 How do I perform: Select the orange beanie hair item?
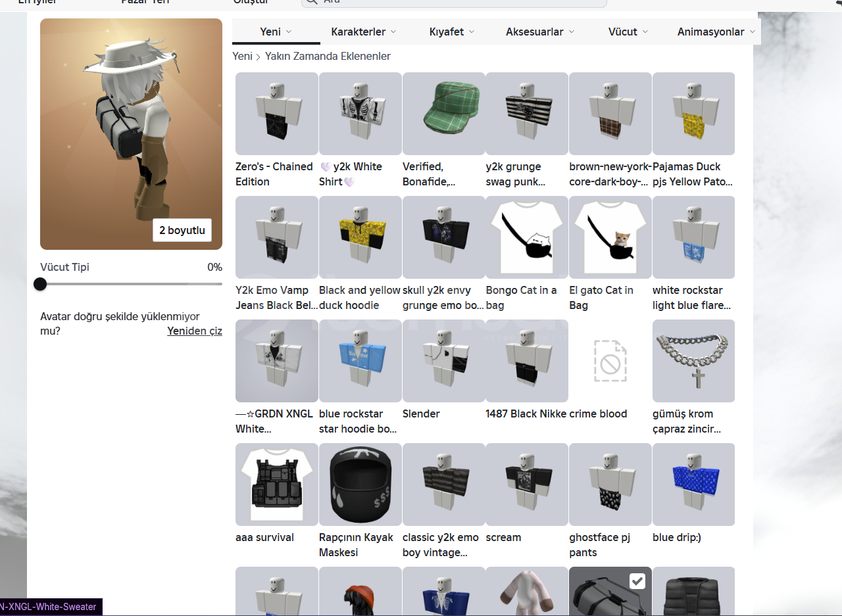point(360,591)
